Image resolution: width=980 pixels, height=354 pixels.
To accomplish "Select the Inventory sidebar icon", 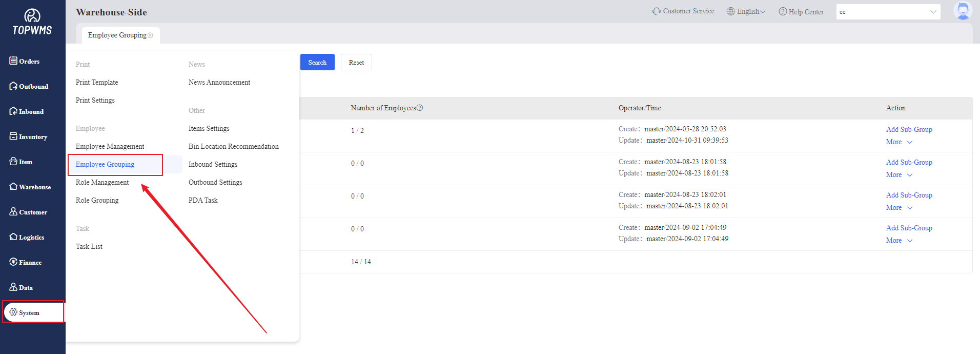I will 13,136.
